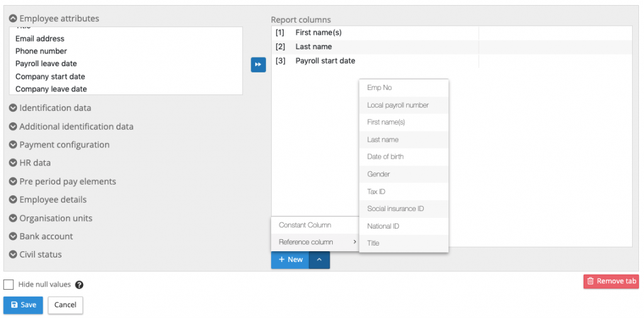Click the help icon beside Hide null values

79,285
